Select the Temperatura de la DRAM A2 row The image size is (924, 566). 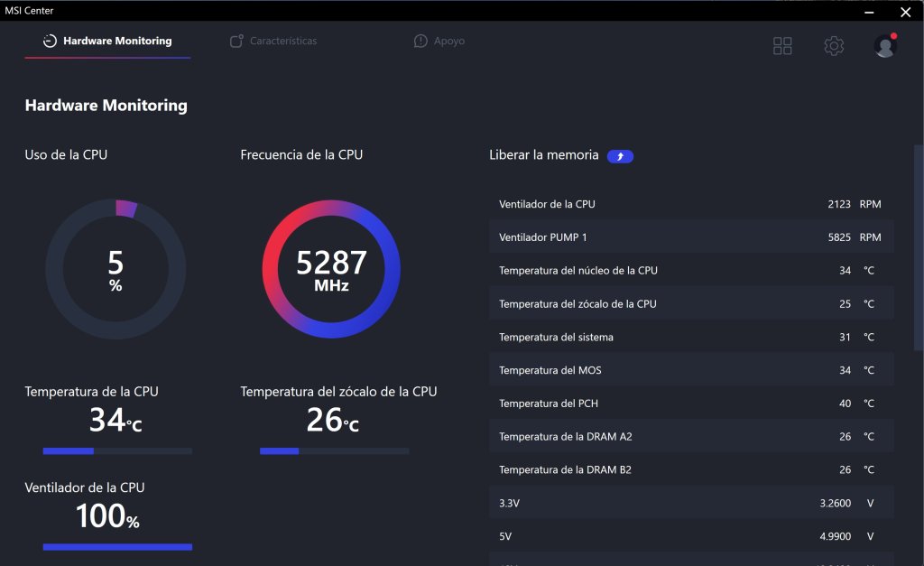click(691, 436)
